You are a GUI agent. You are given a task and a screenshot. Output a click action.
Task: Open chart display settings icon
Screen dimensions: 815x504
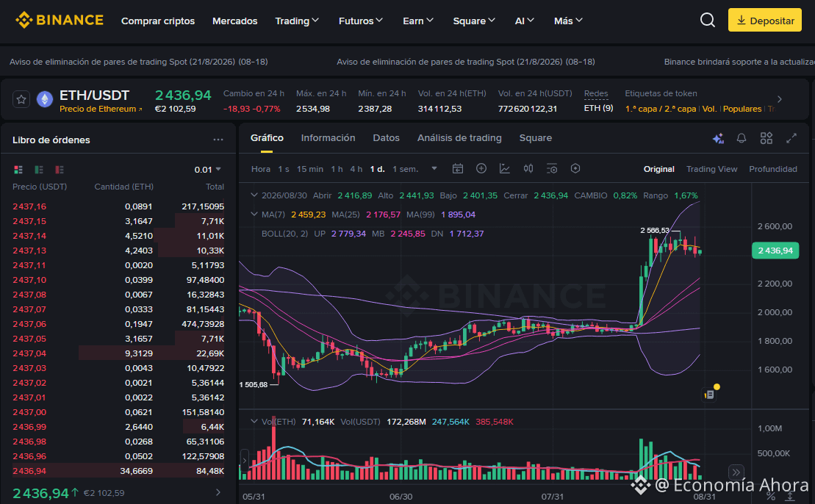coord(552,168)
